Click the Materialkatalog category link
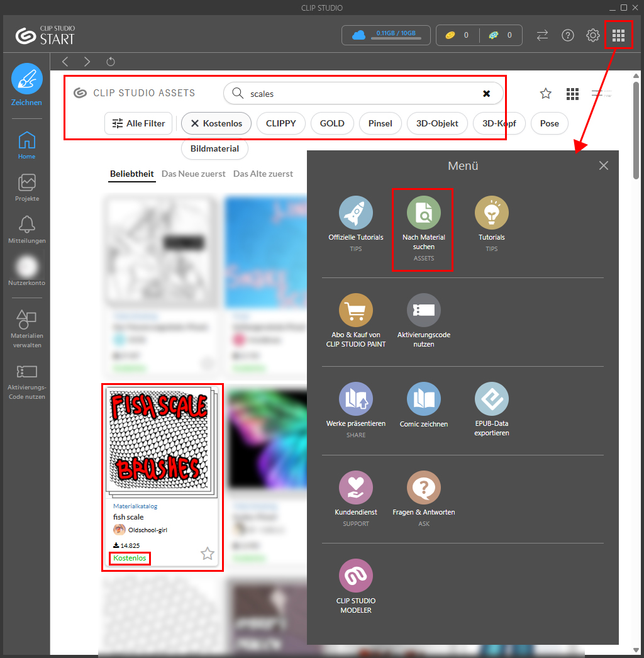This screenshot has height=658, width=644. pos(135,506)
